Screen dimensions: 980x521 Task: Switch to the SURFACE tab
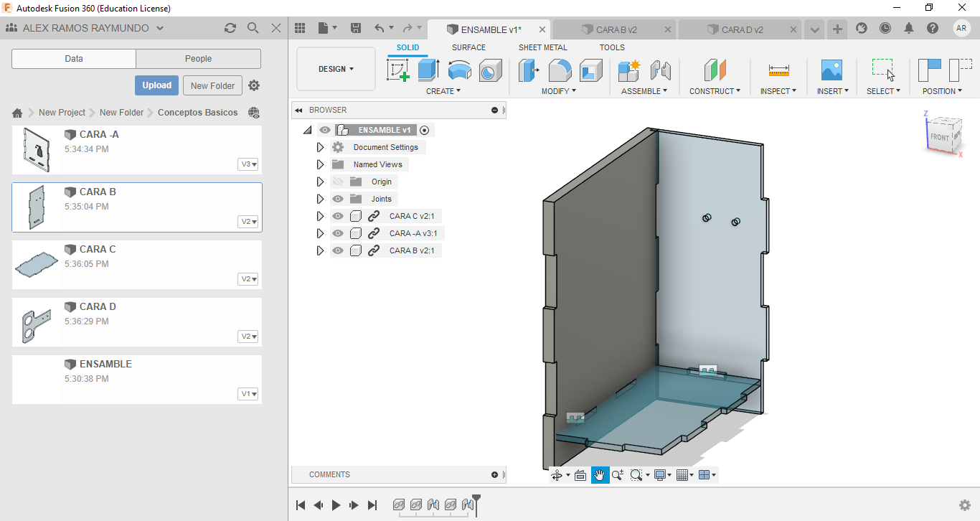[468, 47]
